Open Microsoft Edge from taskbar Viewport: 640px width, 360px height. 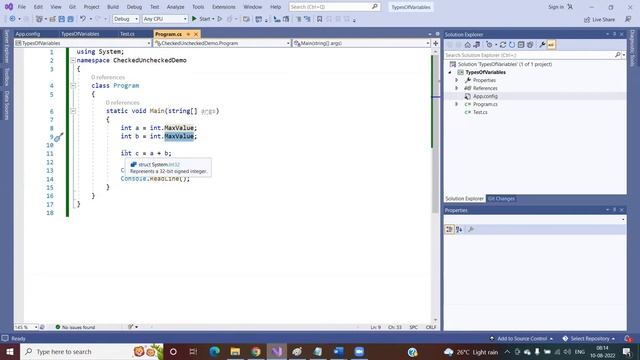click(x=215, y=351)
